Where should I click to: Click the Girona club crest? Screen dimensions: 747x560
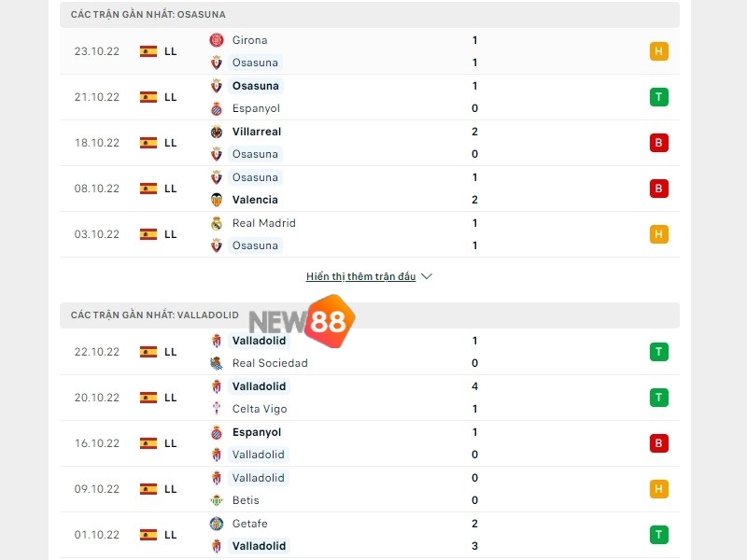[216, 40]
